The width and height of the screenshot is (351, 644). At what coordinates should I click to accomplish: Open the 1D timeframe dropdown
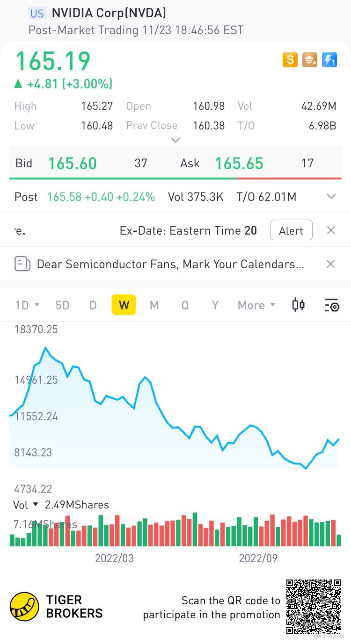tap(27, 305)
